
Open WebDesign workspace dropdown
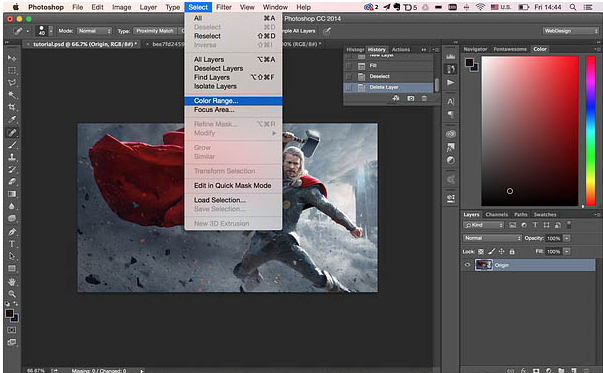click(570, 31)
